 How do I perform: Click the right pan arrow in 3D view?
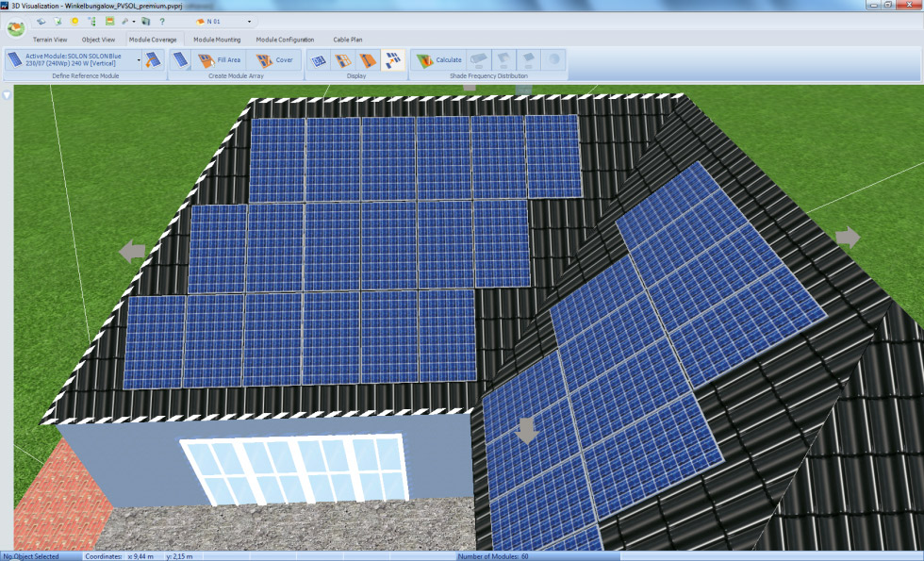pyautogui.click(x=847, y=238)
